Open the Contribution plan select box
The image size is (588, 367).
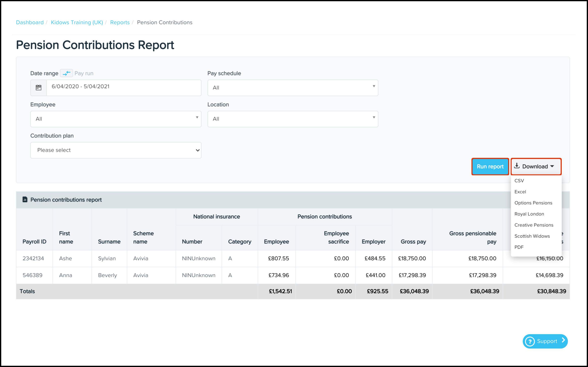(116, 150)
